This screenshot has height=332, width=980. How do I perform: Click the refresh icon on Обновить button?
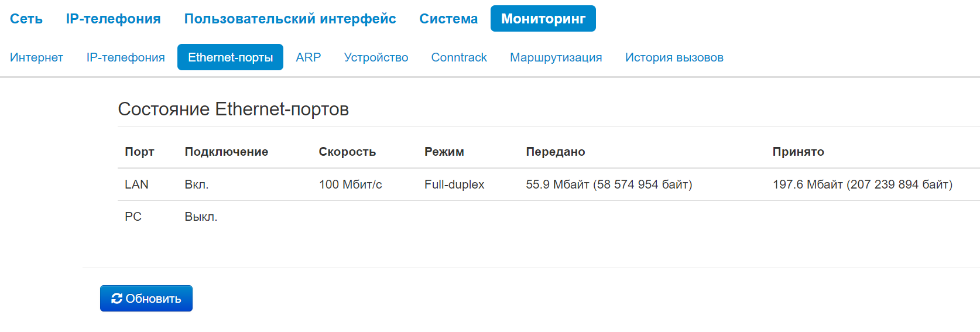(x=116, y=299)
